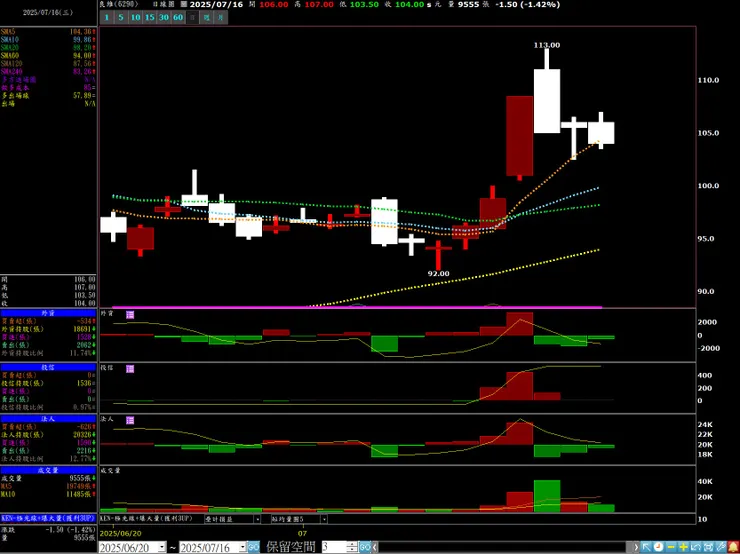Screen dimensions: 740x554
Task: Click the KEN strategy label in bottom bar
Action: point(147,519)
